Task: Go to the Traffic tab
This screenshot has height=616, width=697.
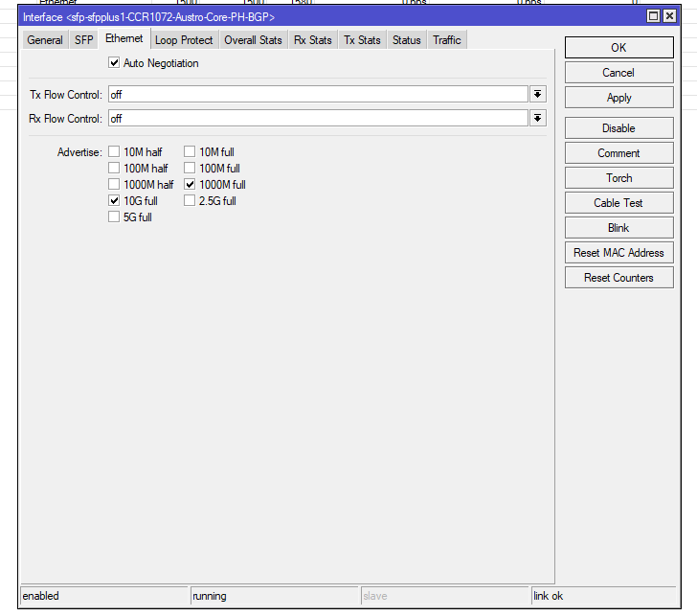Action: click(x=447, y=40)
